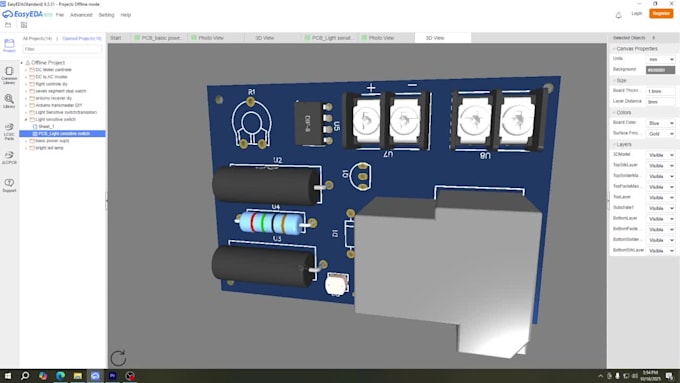
Task: Open the Project sidebar panel
Action: [x=9, y=45]
